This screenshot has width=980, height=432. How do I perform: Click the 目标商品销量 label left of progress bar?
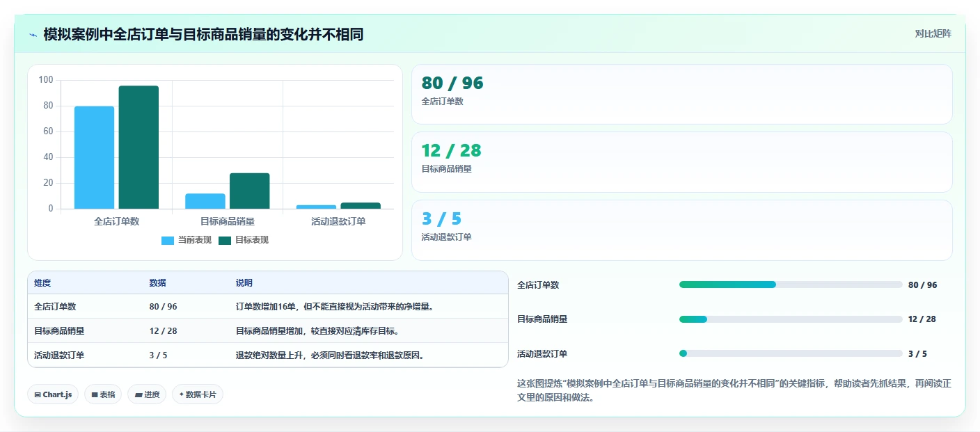click(542, 319)
